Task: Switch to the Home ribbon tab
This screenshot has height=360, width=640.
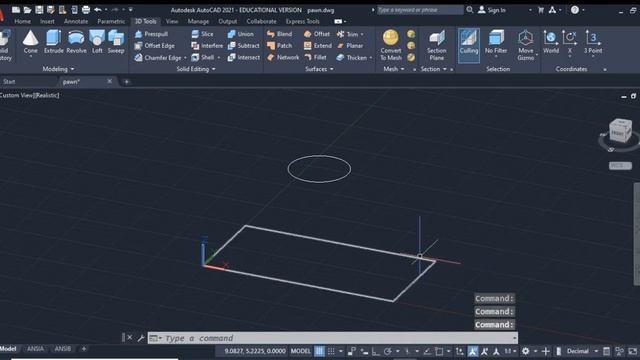Action: (x=22, y=21)
